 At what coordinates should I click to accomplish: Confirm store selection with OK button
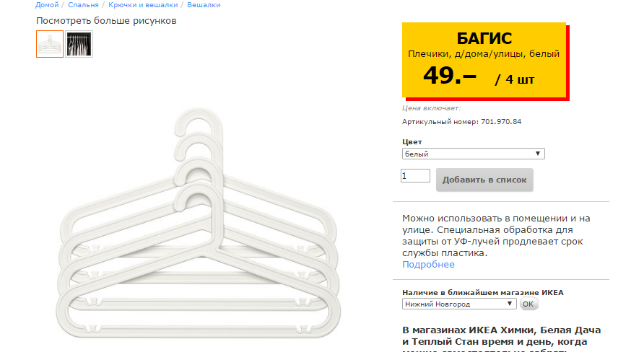(528, 304)
